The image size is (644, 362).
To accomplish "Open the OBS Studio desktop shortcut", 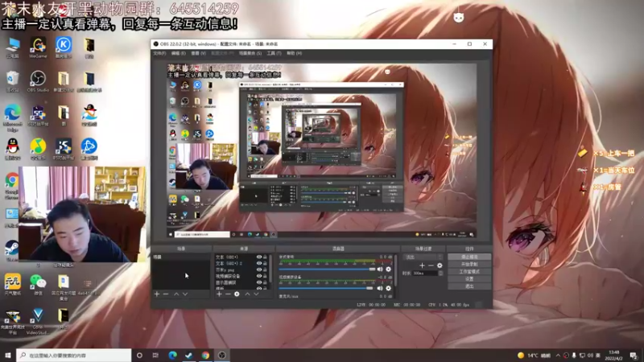I will pos(38,81).
